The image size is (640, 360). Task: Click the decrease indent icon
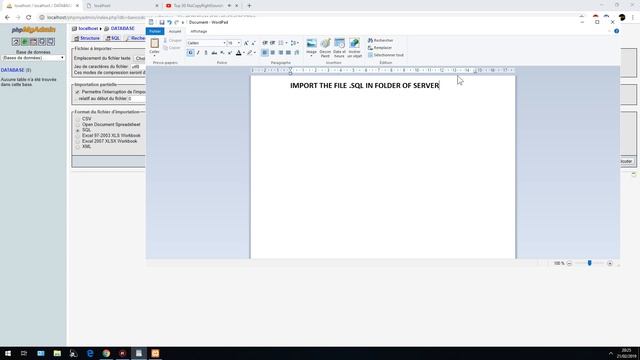tap(265, 43)
